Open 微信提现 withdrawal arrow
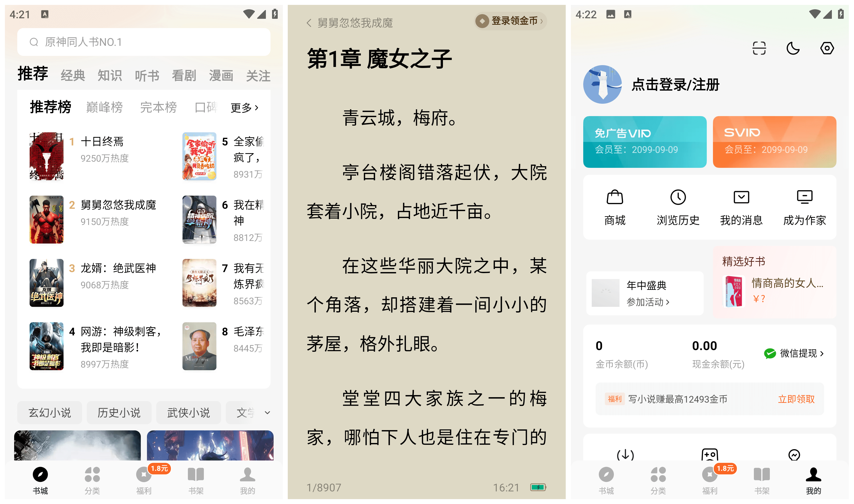Viewport: 854px width, 504px height. 794,353
